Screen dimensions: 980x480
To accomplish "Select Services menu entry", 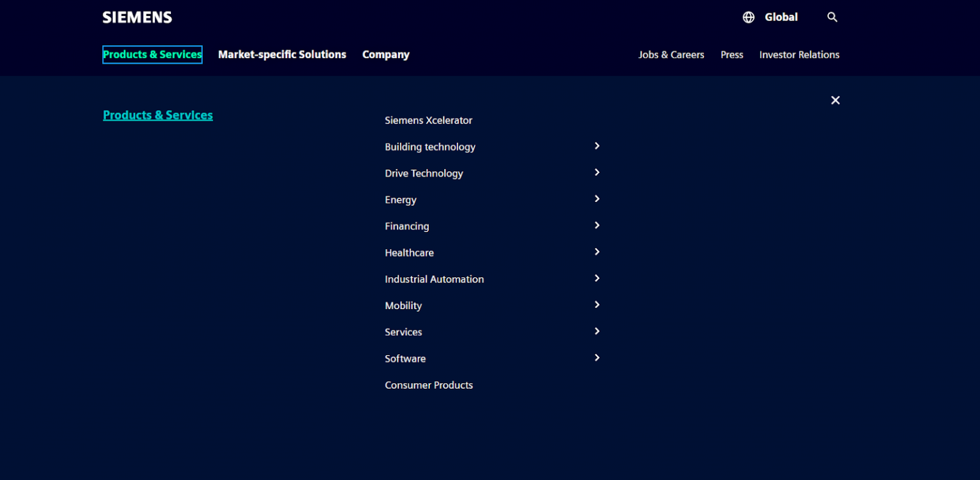I will click(403, 332).
